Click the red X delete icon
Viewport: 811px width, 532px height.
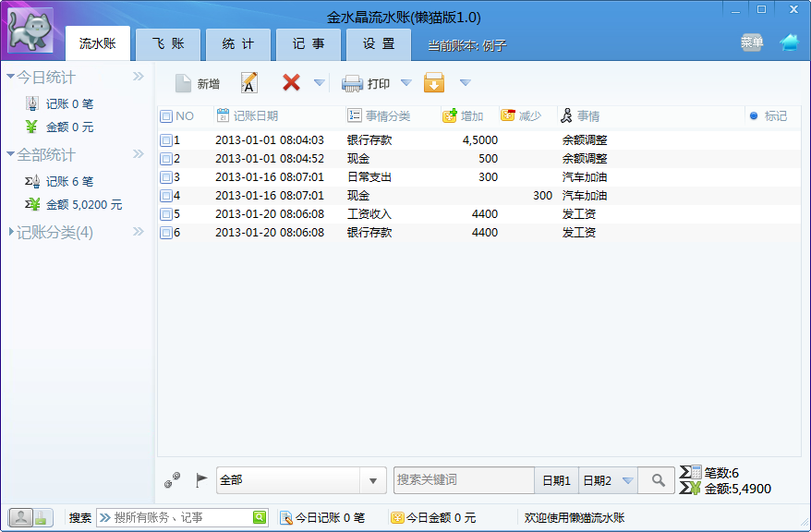[x=291, y=82]
